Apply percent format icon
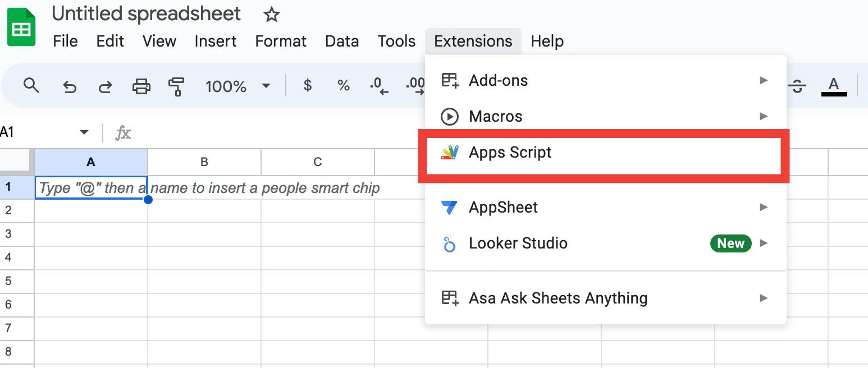868x368 pixels. pyautogui.click(x=343, y=86)
